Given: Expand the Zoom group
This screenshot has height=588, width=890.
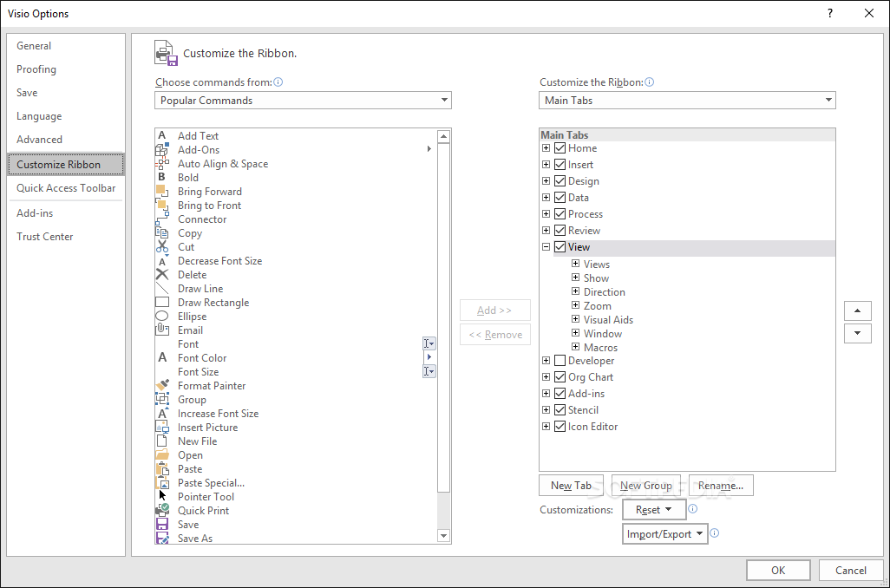Looking at the screenshot, I should 575,305.
